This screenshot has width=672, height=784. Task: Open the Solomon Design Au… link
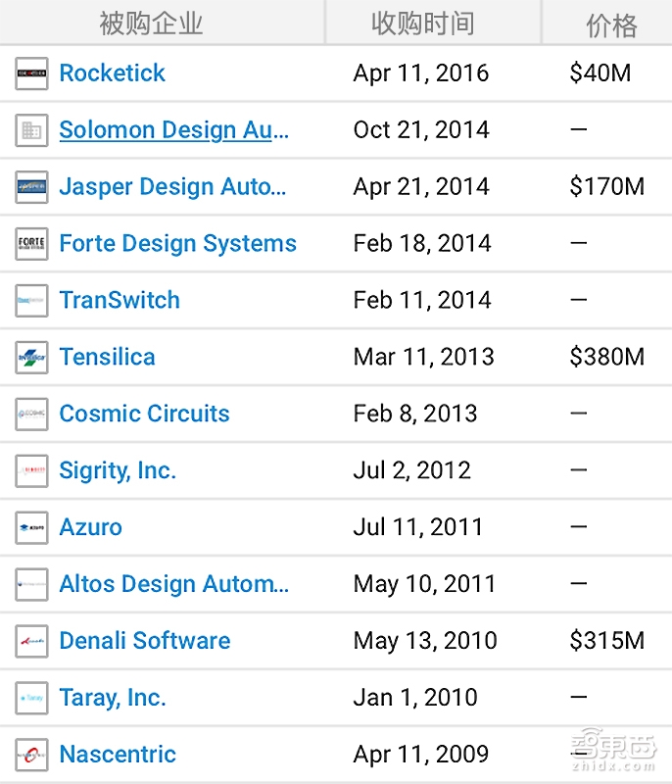(173, 130)
